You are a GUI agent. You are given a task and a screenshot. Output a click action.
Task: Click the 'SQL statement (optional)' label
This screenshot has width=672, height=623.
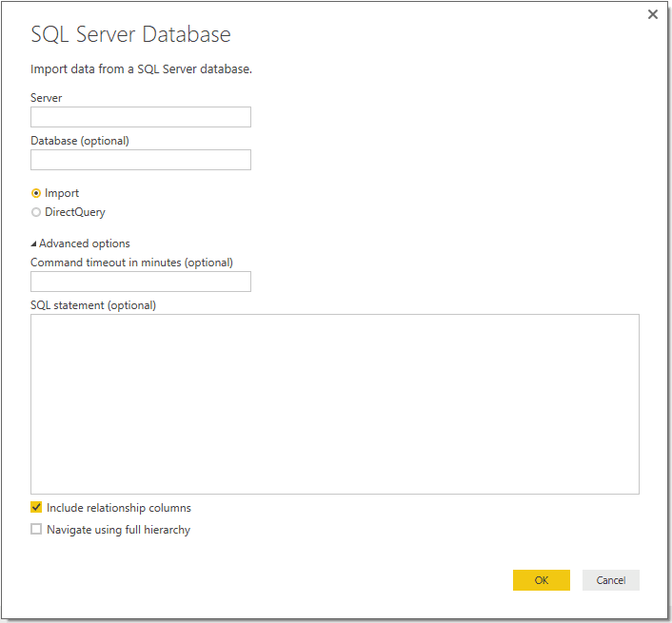coord(93,305)
